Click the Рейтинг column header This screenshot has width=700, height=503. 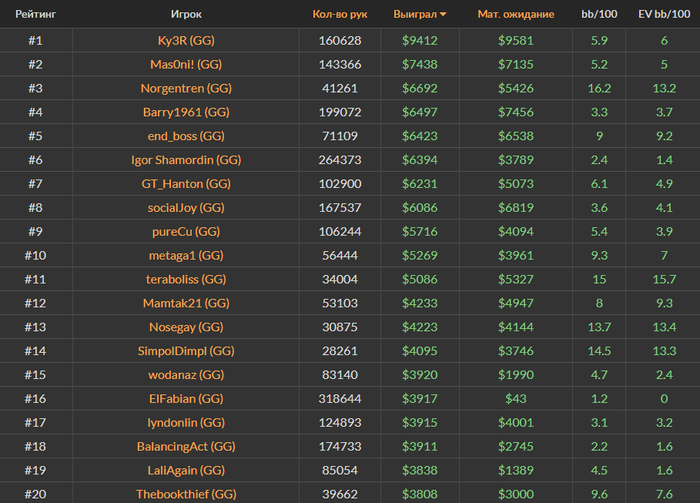click(36, 14)
